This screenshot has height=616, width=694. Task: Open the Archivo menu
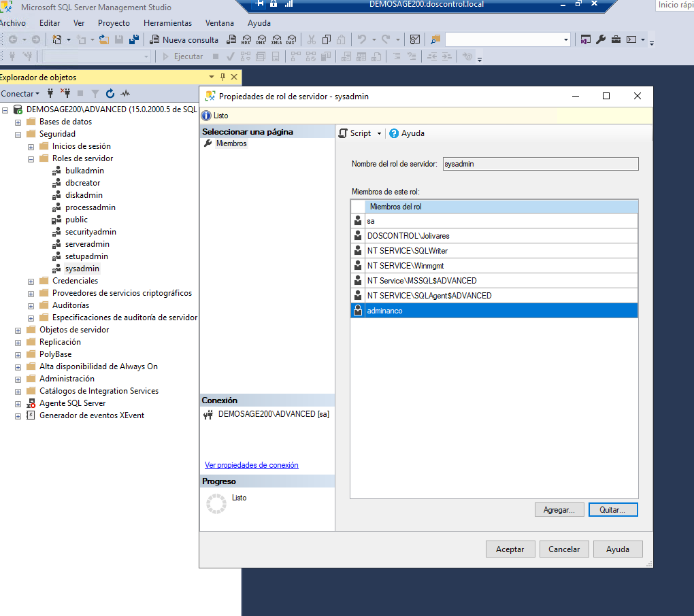point(12,23)
